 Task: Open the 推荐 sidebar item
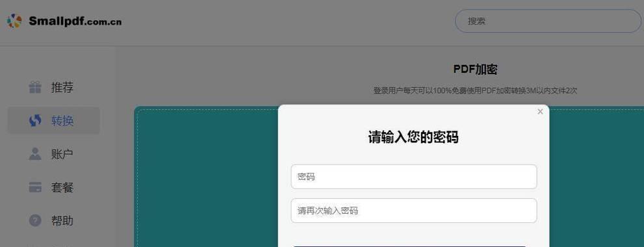coord(53,87)
